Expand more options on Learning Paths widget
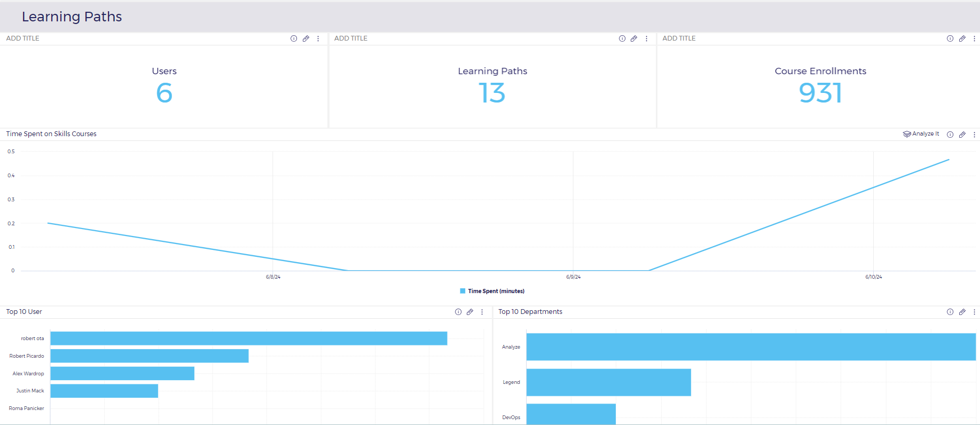 click(646, 38)
